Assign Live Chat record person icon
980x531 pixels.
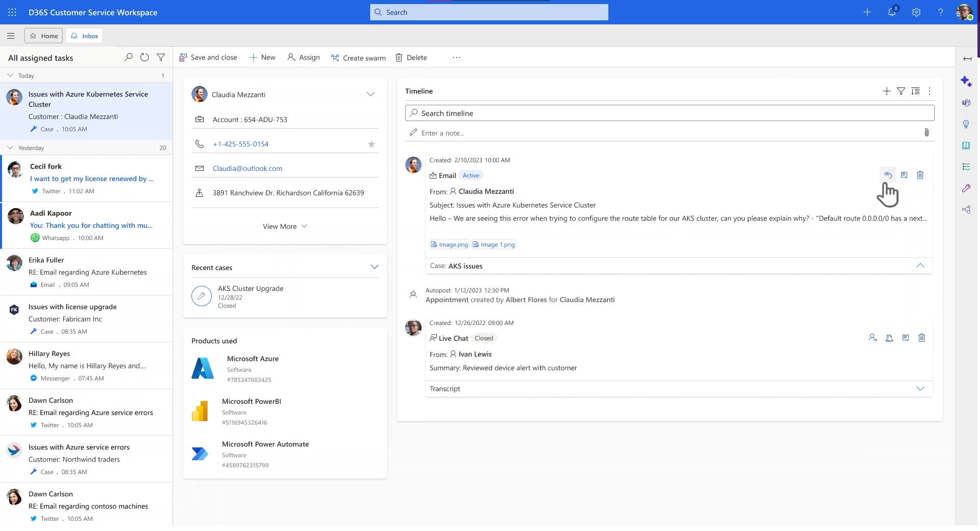tap(873, 338)
